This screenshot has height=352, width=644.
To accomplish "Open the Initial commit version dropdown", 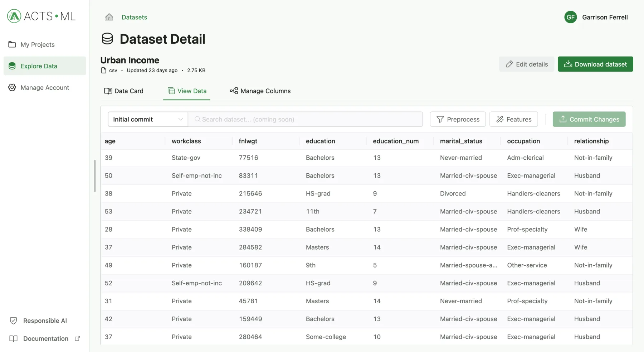I will pyautogui.click(x=148, y=119).
